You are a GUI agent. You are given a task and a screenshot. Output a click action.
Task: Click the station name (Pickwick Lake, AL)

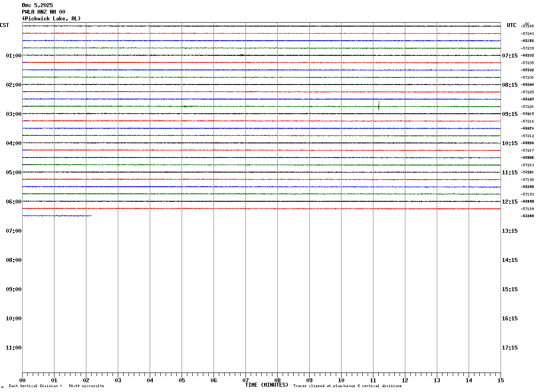tap(51, 19)
